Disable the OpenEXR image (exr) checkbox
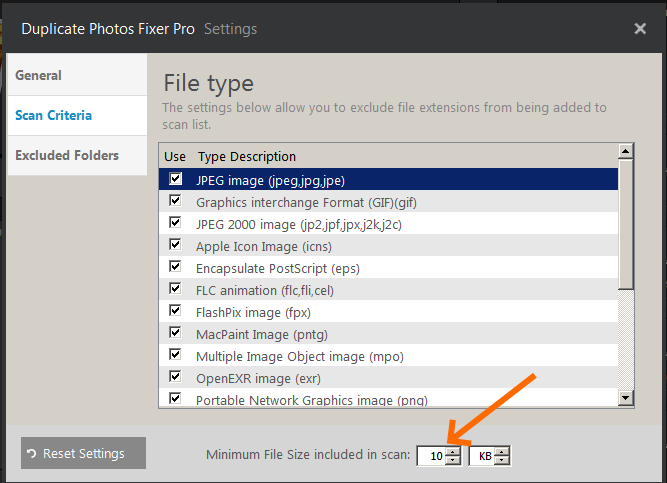The width and height of the screenshot is (667, 483). pos(175,377)
